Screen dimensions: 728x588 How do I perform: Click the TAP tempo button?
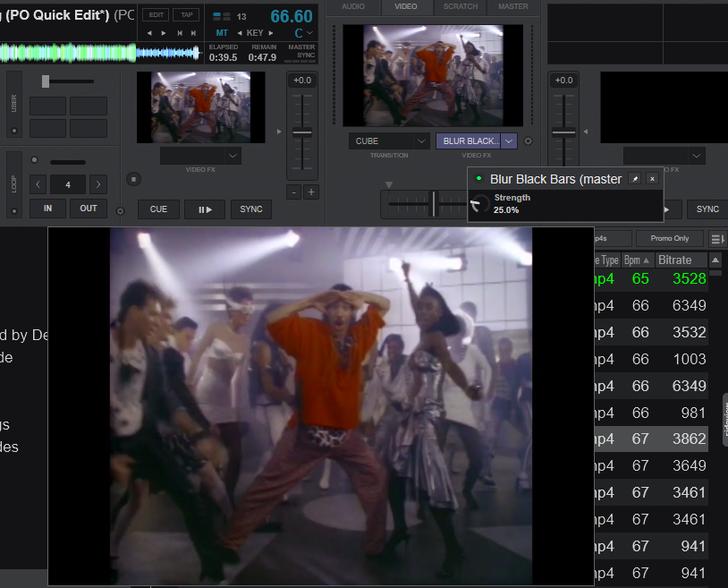pyautogui.click(x=187, y=15)
